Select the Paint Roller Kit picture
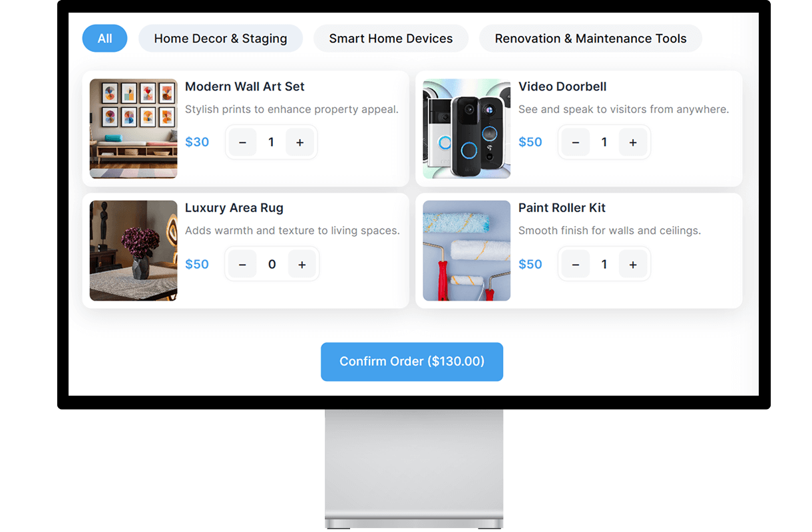The image size is (812, 532). tap(467, 251)
